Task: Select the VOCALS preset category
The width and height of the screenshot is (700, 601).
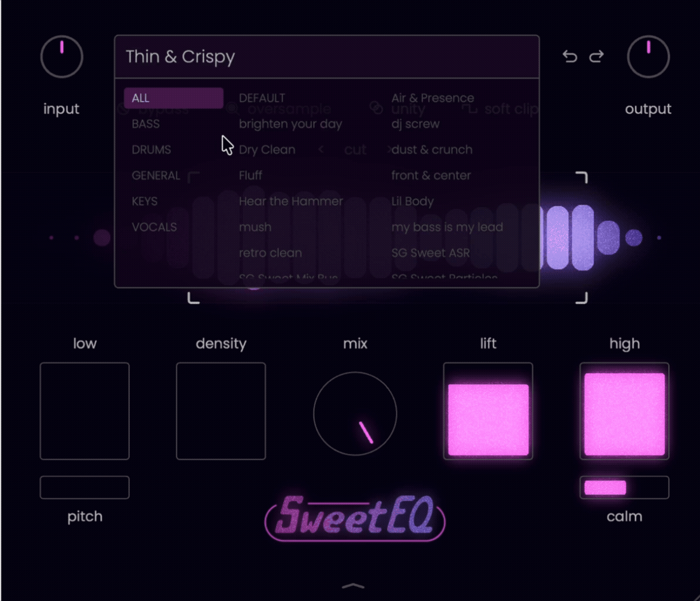Action: click(154, 228)
